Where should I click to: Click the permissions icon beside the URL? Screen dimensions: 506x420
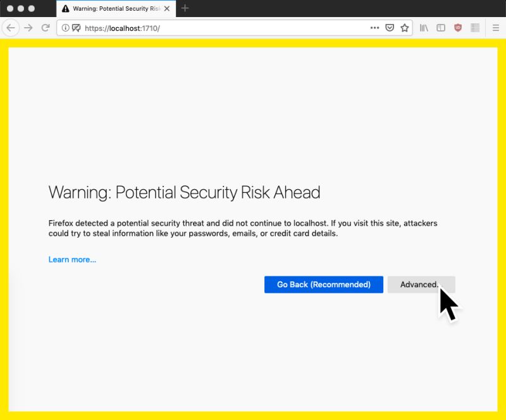pyautogui.click(x=76, y=28)
